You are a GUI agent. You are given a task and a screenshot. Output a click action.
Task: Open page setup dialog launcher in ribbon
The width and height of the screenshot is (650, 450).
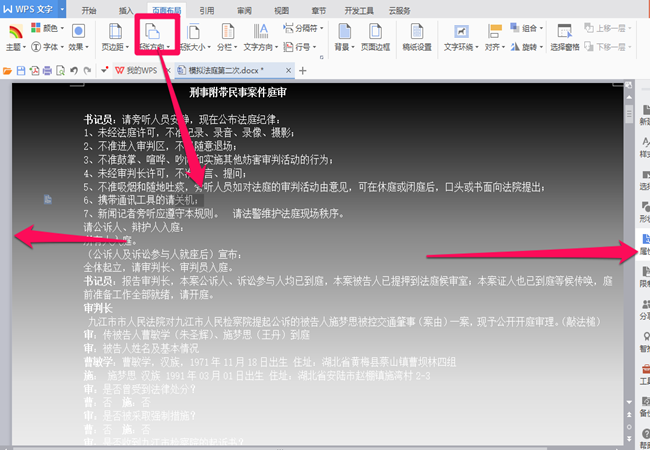pyautogui.click(x=321, y=57)
